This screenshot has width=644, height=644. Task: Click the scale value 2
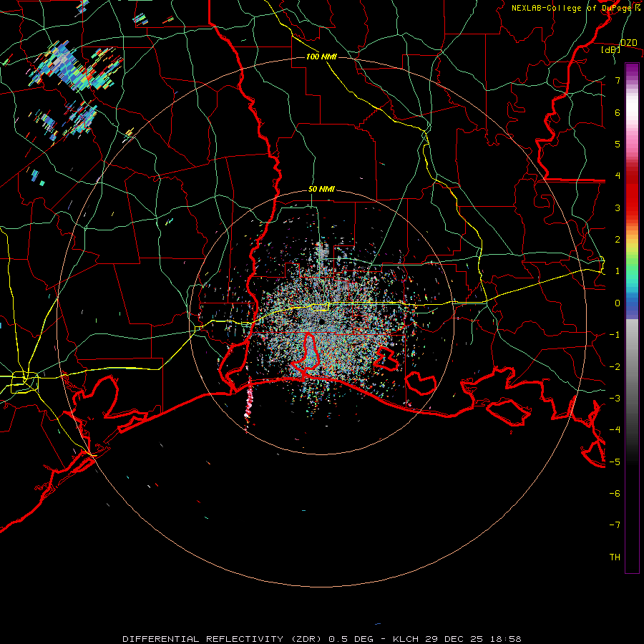click(618, 240)
